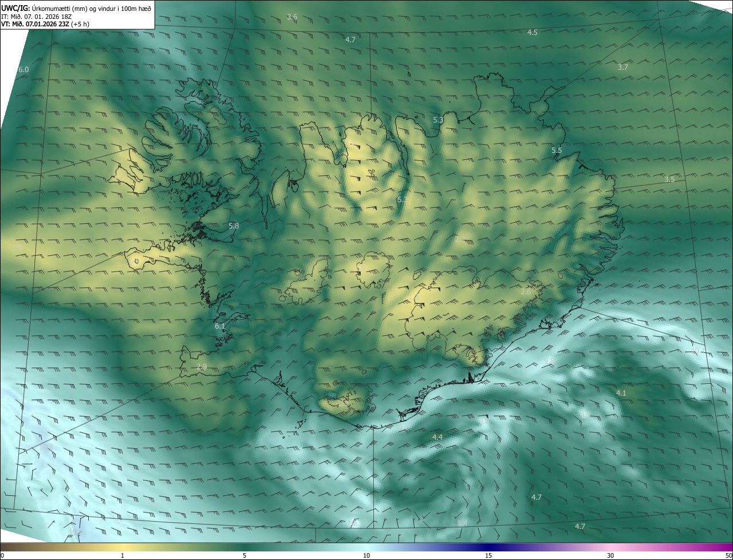Select the 1 tick on the colour scale

123,555
